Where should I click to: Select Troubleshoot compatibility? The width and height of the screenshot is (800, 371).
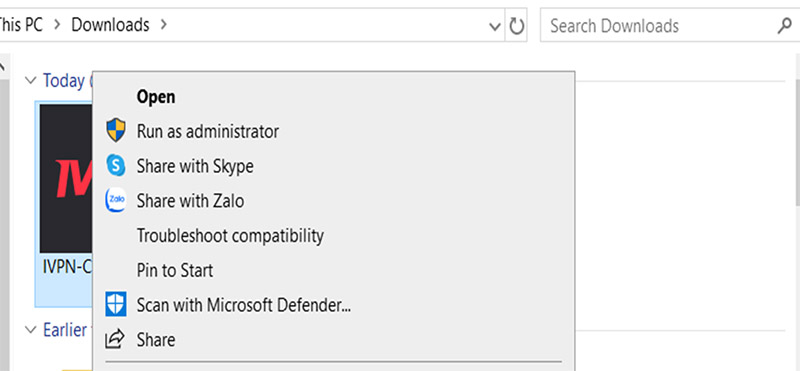pos(230,235)
